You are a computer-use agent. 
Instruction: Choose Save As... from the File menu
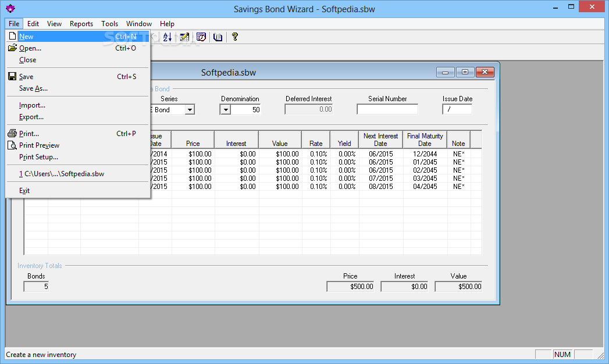point(78,88)
